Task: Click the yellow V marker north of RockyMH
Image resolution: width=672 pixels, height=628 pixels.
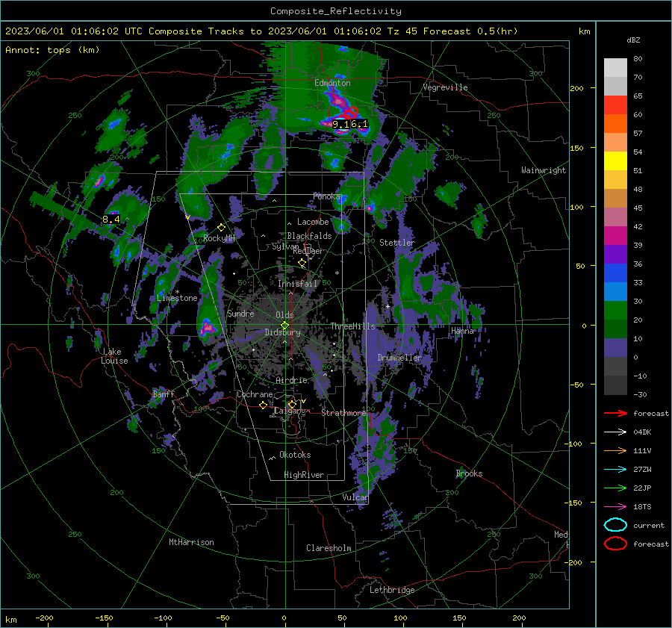Action: pos(187,217)
